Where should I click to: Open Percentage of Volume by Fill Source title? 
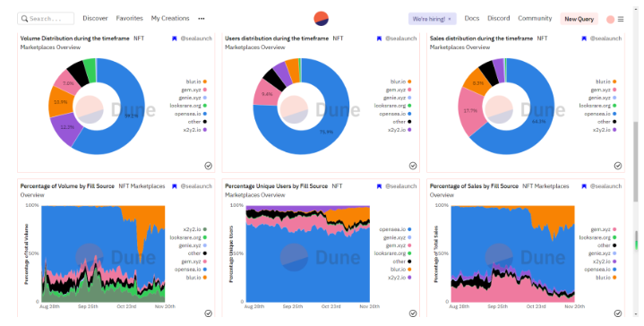click(67, 186)
